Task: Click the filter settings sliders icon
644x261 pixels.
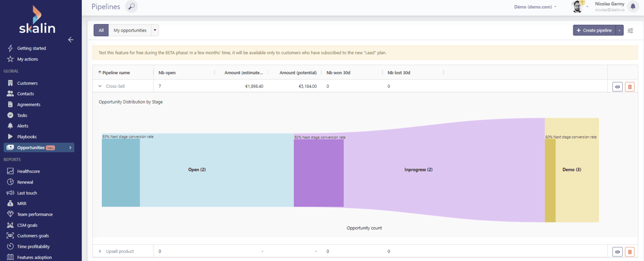Action: (631, 30)
